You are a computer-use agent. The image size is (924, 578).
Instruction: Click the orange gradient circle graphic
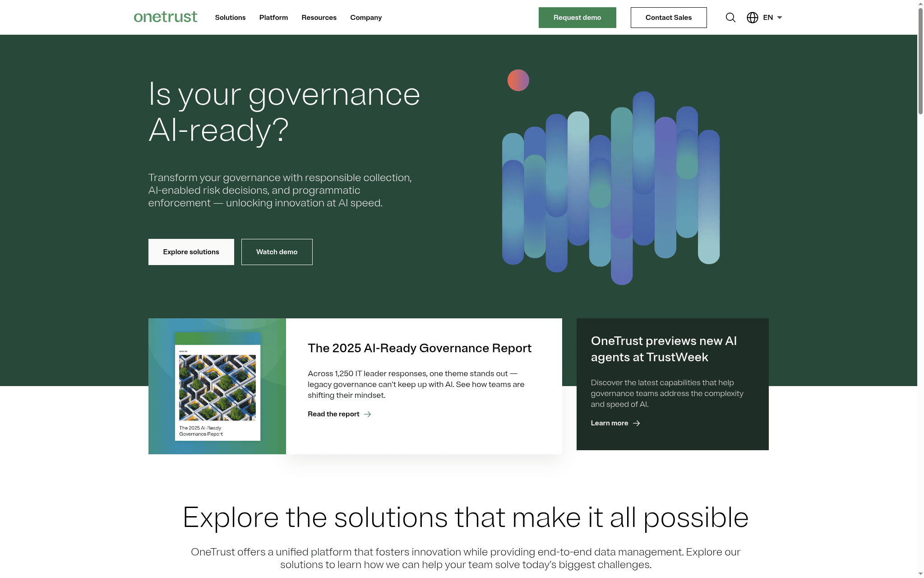click(x=518, y=80)
